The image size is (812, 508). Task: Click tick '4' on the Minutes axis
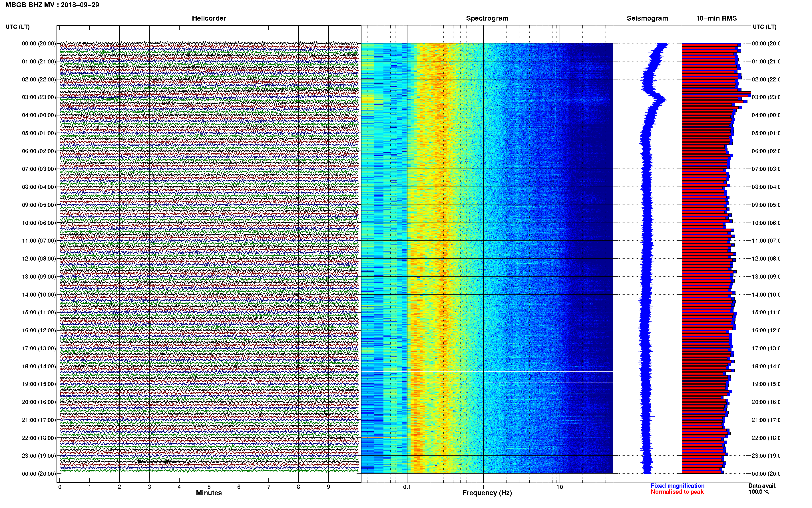click(x=179, y=487)
